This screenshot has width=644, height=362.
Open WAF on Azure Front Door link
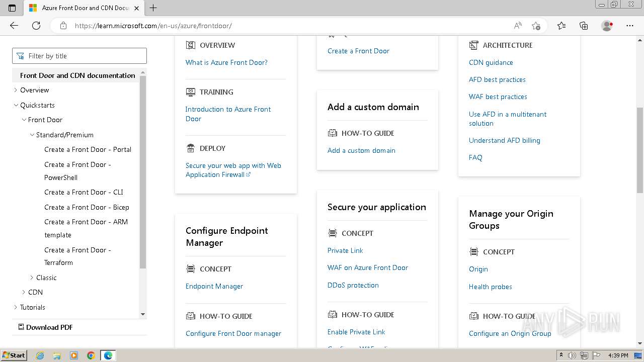point(368,267)
